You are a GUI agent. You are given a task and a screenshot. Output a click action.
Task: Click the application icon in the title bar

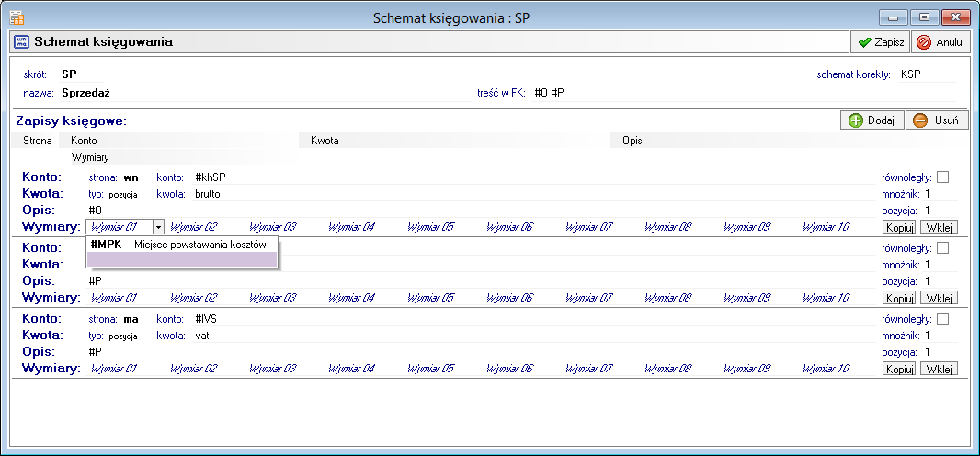[x=17, y=17]
